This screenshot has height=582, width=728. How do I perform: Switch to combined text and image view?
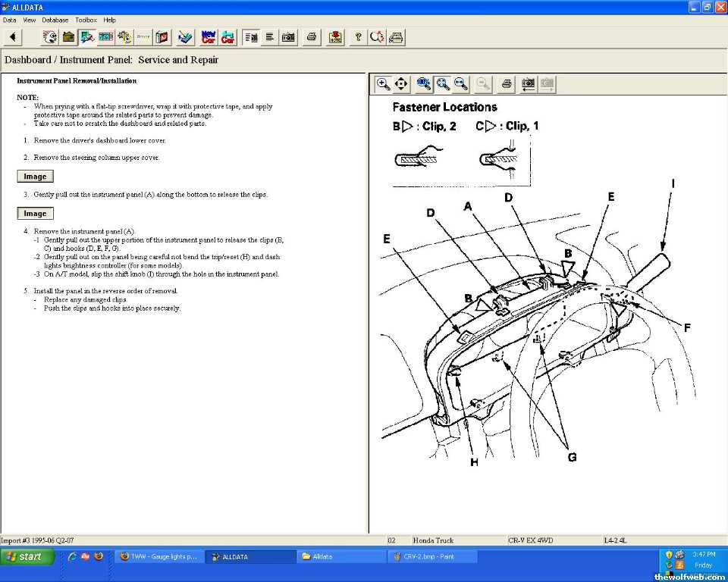point(251,36)
